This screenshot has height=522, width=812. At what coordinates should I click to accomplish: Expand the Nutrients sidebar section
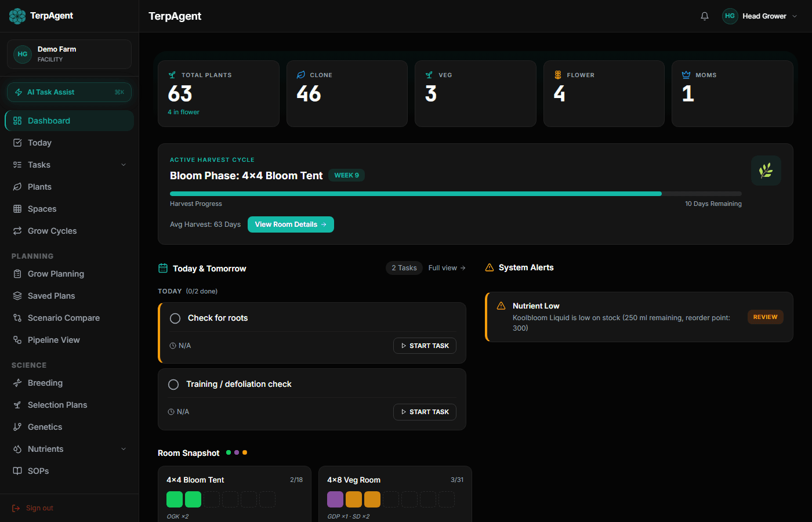(123, 448)
